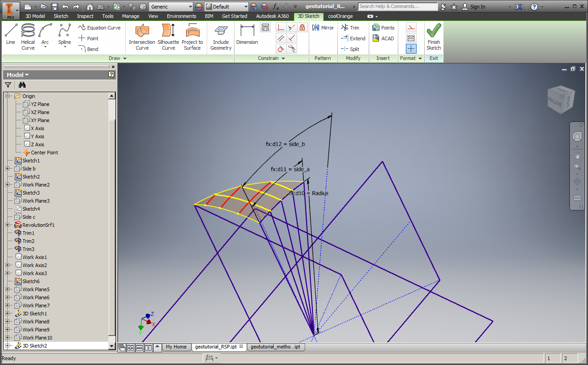Collapse the Origin folder in browser
588x365 pixels.
(x=7, y=96)
